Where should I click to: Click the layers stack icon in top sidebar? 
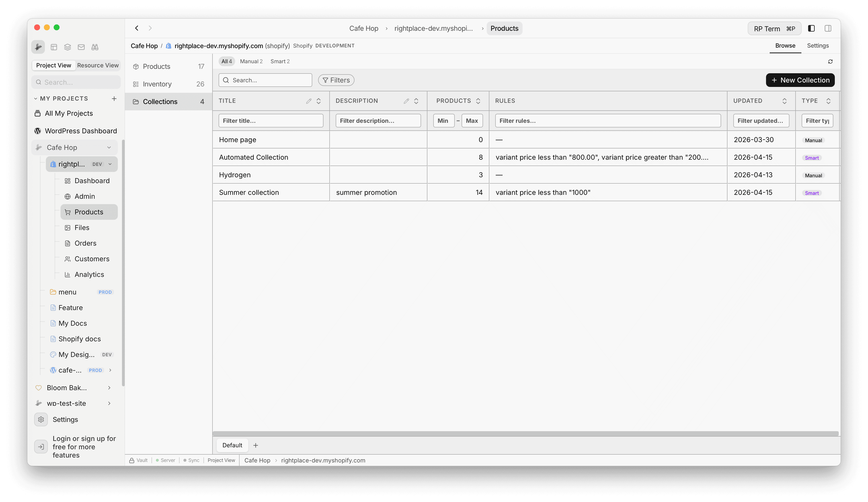(68, 47)
